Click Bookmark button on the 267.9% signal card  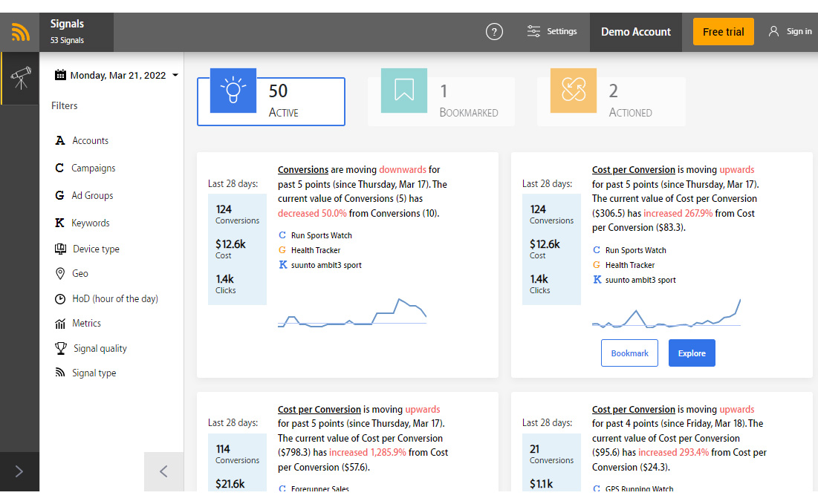point(629,353)
